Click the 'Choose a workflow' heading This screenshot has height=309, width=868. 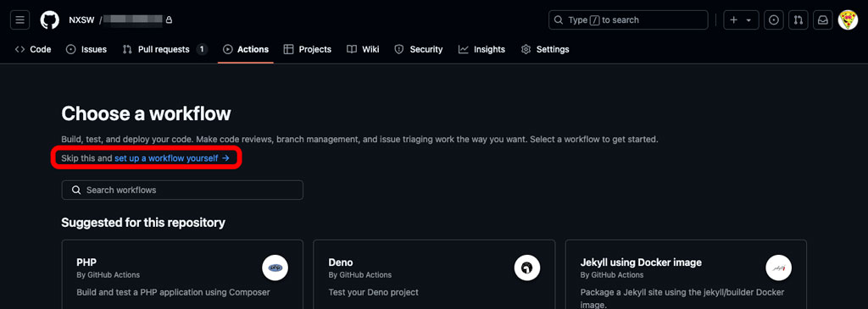tap(146, 114)
